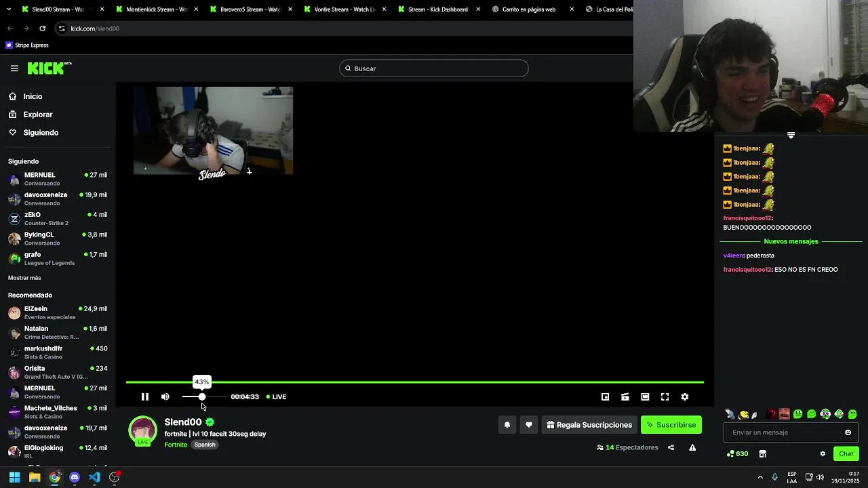The width and height of the screenshot is (868, 488).
Task: Click the Spanish language tag
Action: 205,445
